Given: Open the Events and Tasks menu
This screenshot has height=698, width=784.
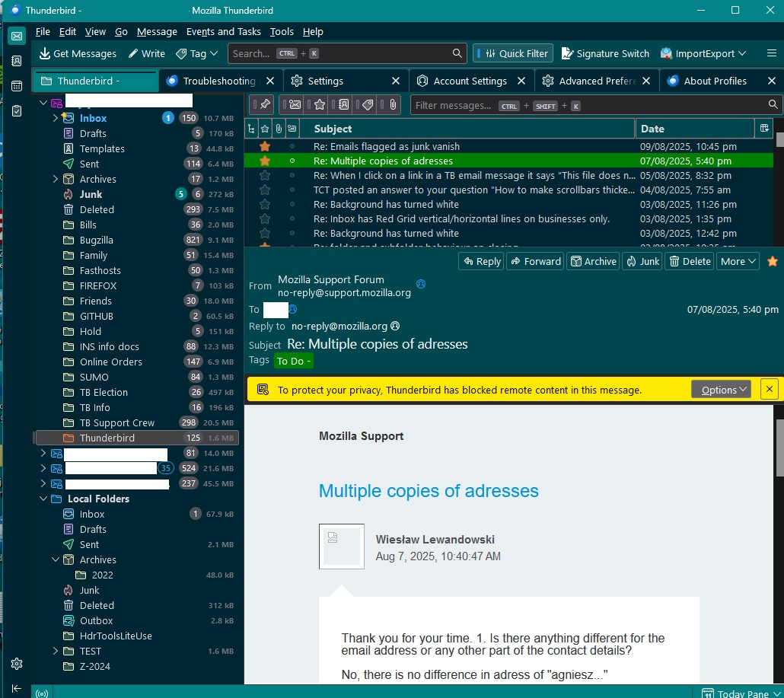Looking at the screenshot, I should click(x=223, y=31).
